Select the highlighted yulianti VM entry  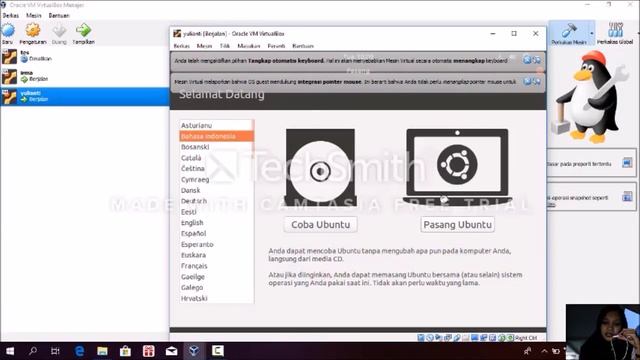(85, 97)
